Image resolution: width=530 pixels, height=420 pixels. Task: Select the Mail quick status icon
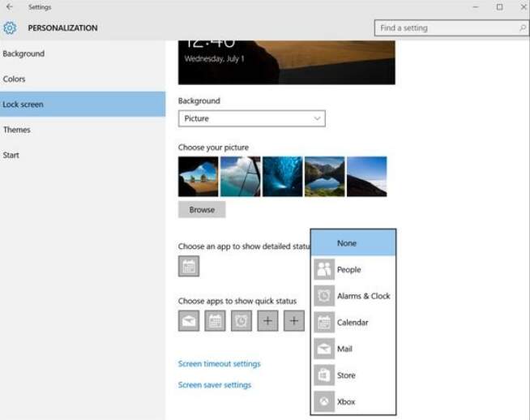(189, 321)
